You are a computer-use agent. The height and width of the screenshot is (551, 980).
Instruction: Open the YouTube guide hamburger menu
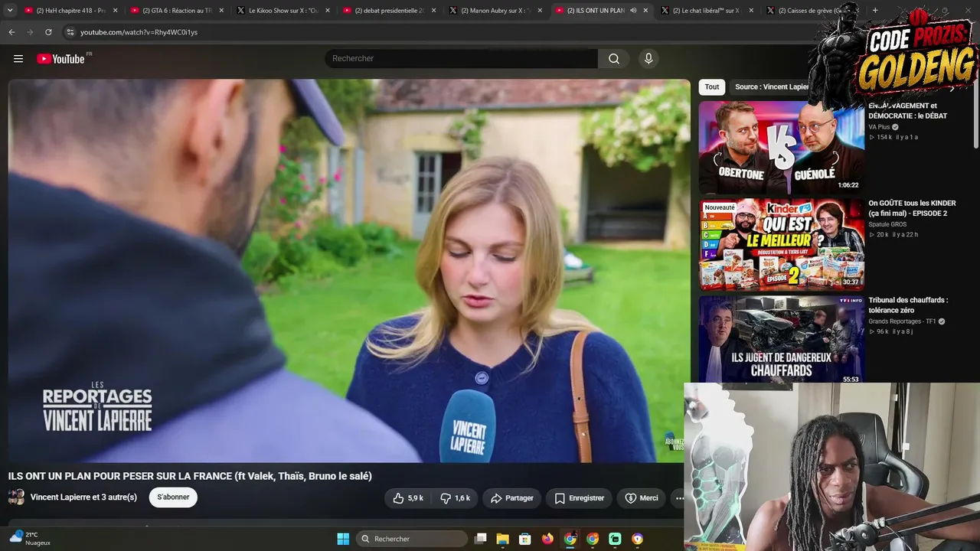tap(18, 59)
